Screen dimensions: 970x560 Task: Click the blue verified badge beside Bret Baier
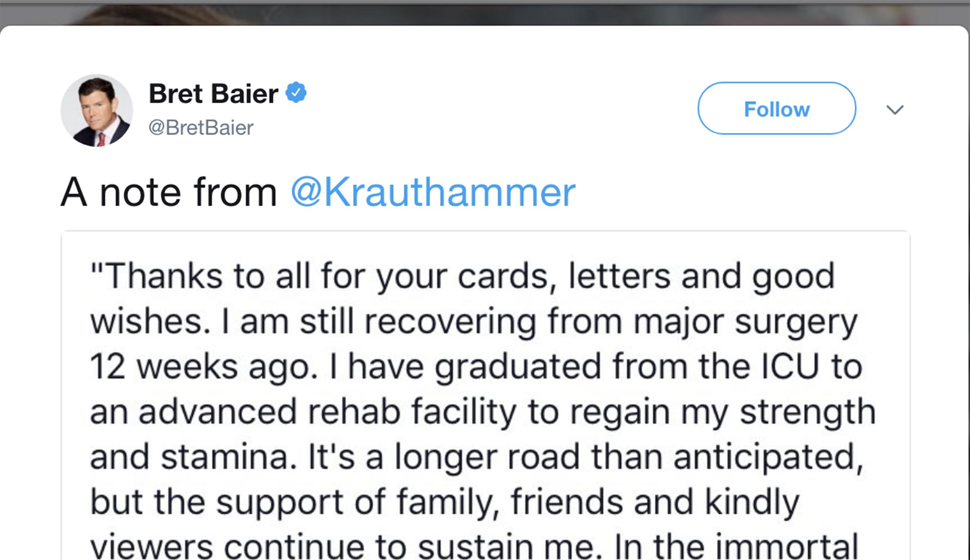pos(296,93)
